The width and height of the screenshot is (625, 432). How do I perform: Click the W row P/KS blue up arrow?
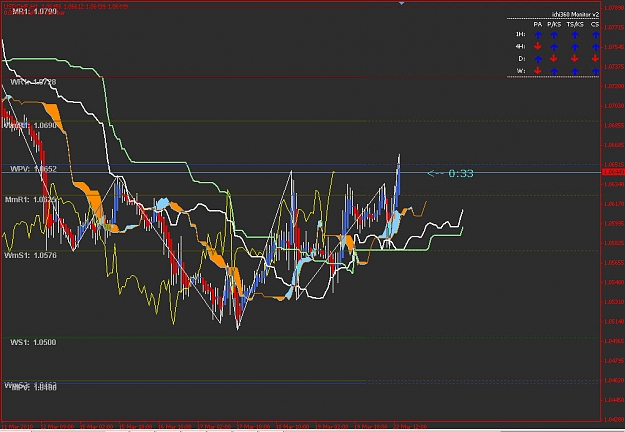(x=554, y=71)
